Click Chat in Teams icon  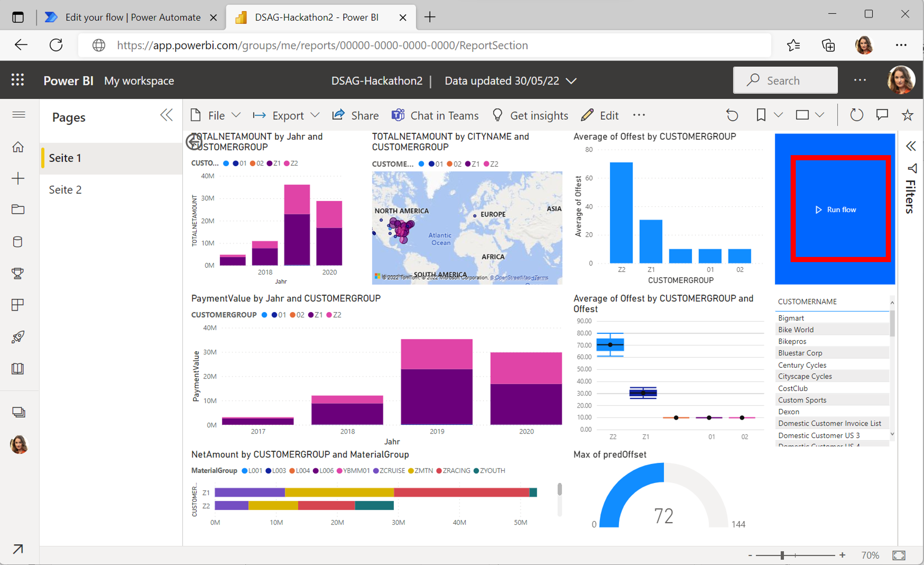[x=396, y=115]
